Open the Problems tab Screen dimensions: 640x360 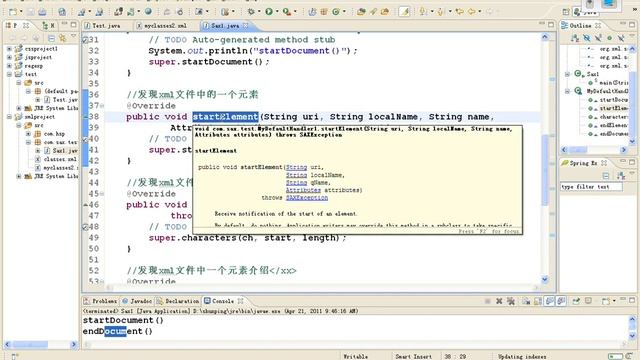coord(101,301)
